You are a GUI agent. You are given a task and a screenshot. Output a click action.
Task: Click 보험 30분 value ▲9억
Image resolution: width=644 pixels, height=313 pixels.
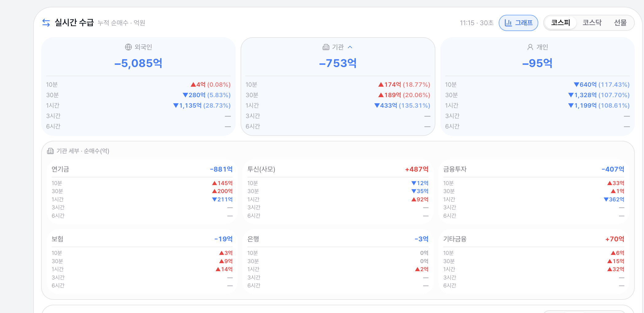pos(226,261)
